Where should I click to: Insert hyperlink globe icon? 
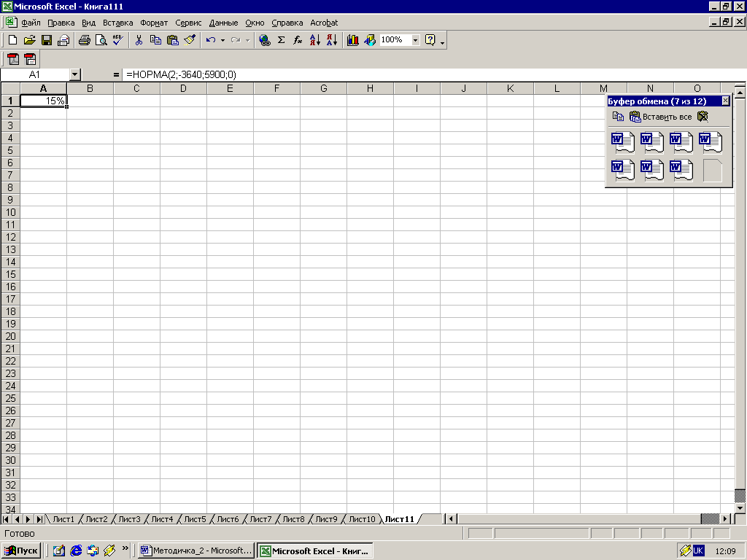264,40
